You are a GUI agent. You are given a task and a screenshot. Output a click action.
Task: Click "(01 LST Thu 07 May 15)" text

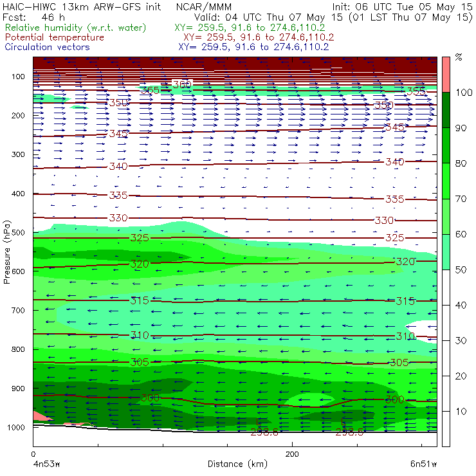[411, 17]
